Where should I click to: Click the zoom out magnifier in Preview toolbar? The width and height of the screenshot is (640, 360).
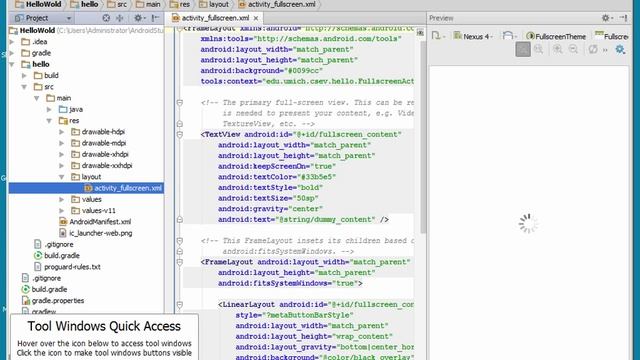[573, 49]
